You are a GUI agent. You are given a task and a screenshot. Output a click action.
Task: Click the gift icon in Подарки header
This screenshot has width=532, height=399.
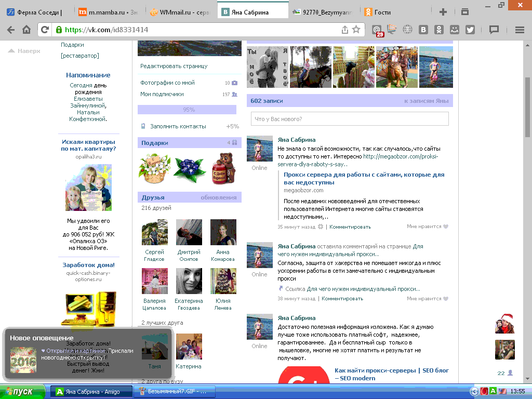pyautogui.click(x=234, y=143)
